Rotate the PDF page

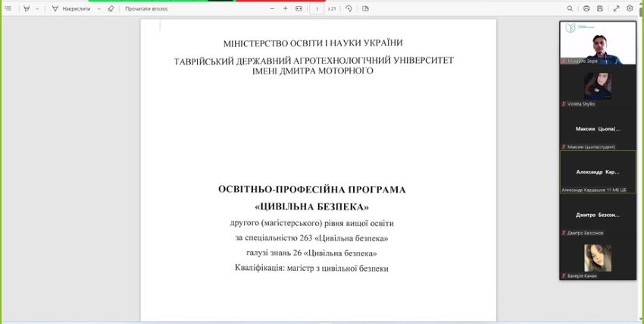click(x=349, y=8)
